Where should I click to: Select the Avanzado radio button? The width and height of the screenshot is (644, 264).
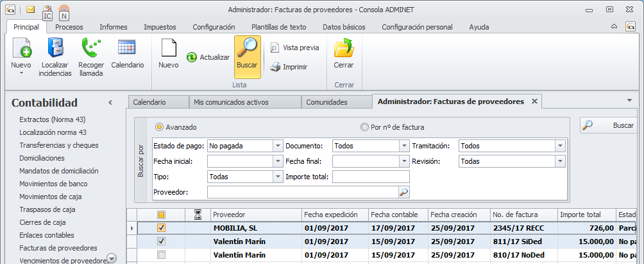(160, 127)
